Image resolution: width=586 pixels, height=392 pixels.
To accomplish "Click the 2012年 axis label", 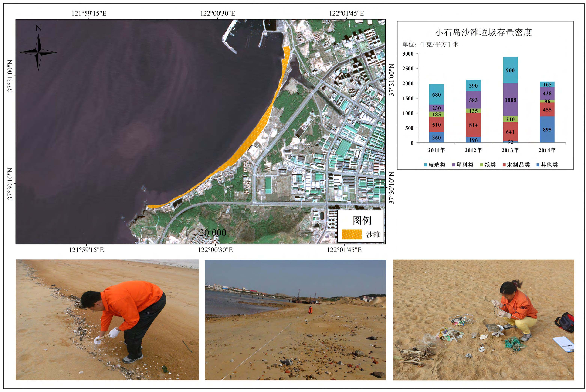I will click(473, 150).
